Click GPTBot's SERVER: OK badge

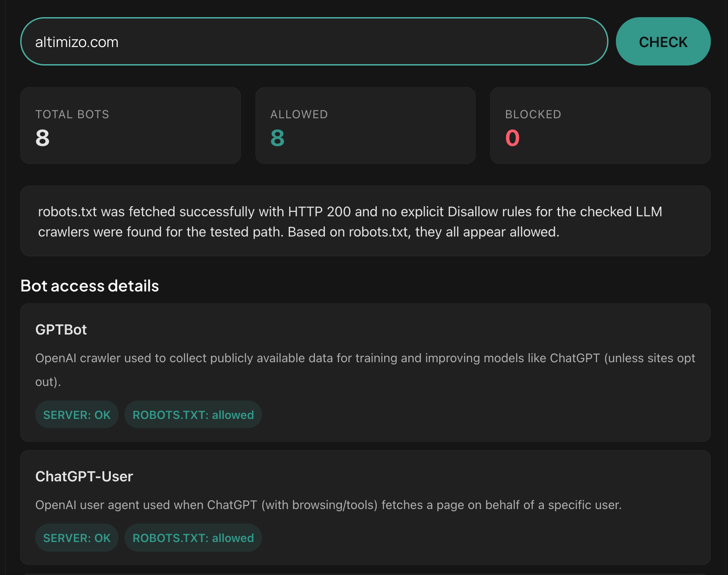[x=76, y=414]
